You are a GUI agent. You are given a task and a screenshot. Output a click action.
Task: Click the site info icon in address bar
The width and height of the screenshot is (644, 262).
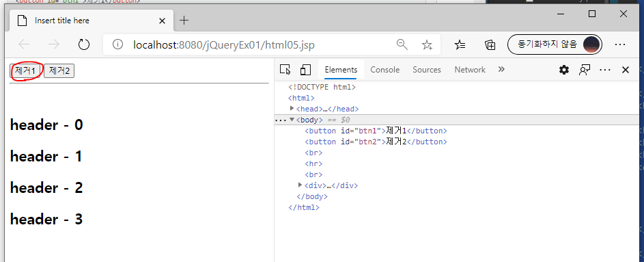117,44
